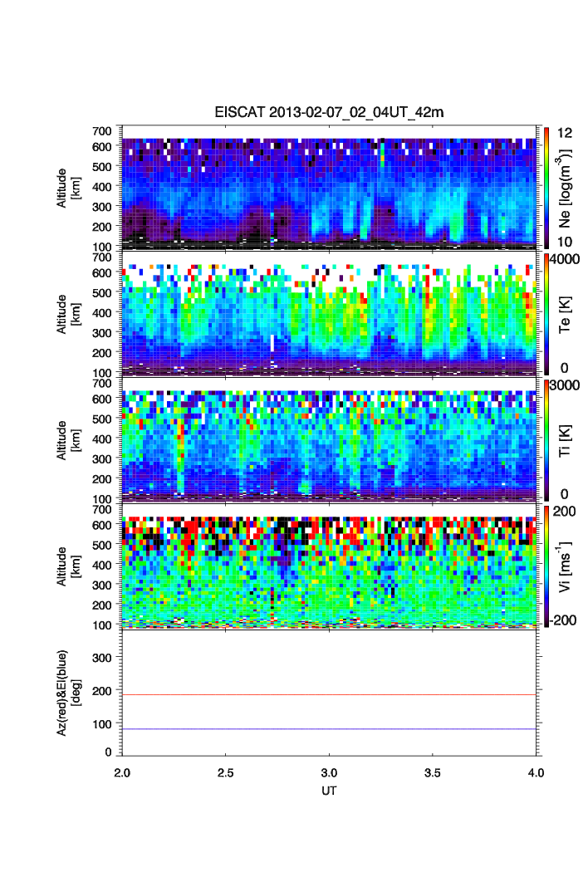
Task: Click "0" tick on the Az/El axis
Action: (x=109, y=752)
